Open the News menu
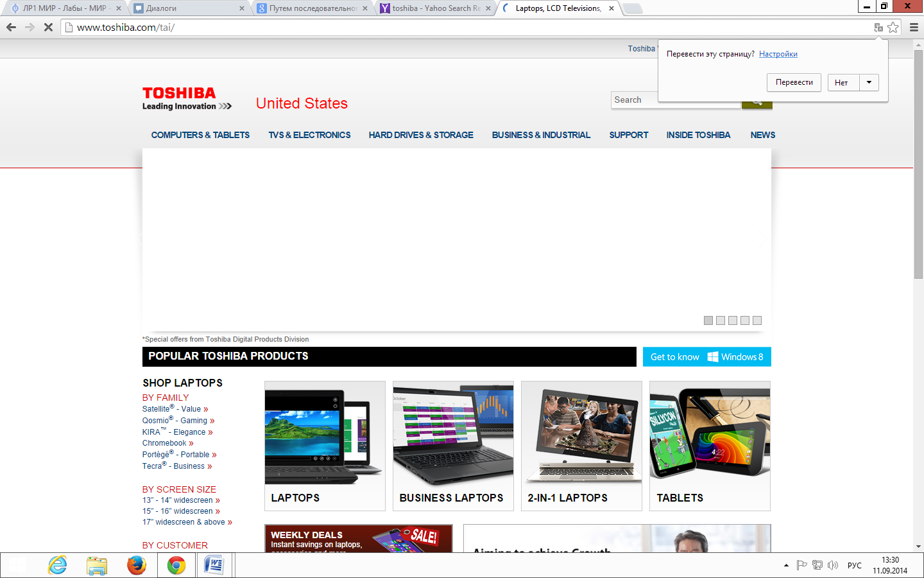Viewport: 924px width, 578px height. (x=763, y=135)
